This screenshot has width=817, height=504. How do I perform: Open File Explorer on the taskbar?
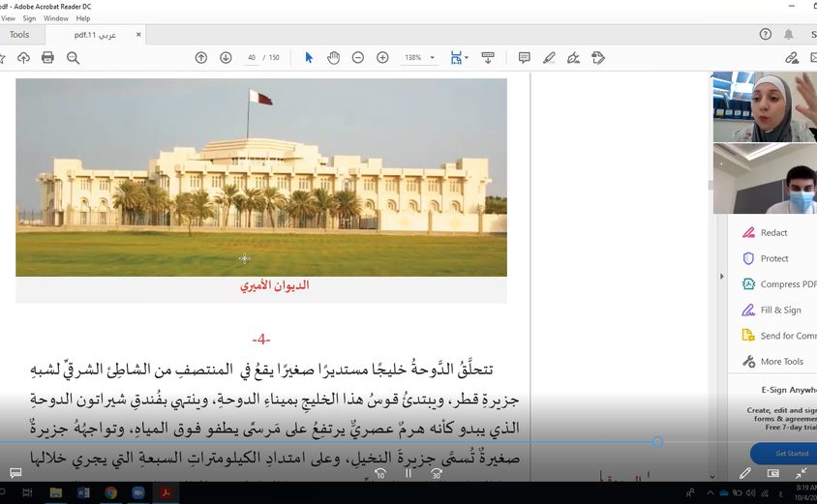click(x=56, y=492)
